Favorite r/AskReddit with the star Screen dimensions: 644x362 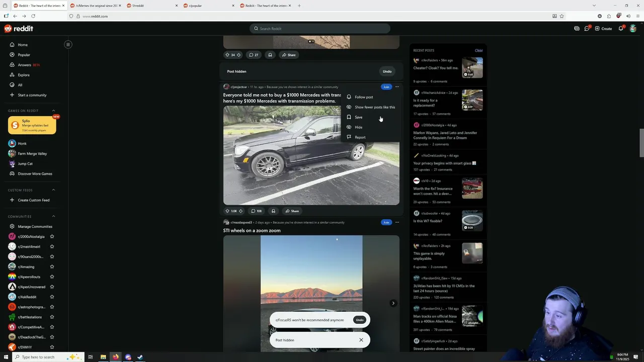[52, 297]
